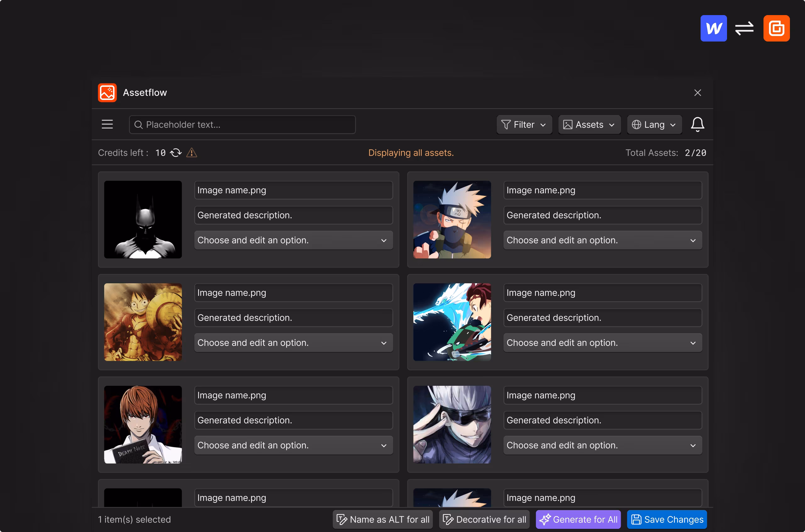Refresh the credits count
Image resolution: width=805 pixels, height=532 pixels.
pos(176,153)
